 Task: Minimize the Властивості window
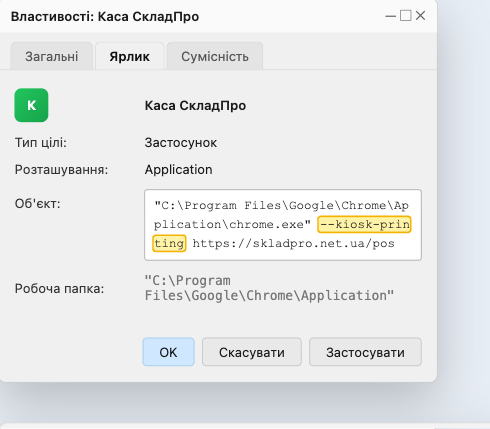(390, 16)
